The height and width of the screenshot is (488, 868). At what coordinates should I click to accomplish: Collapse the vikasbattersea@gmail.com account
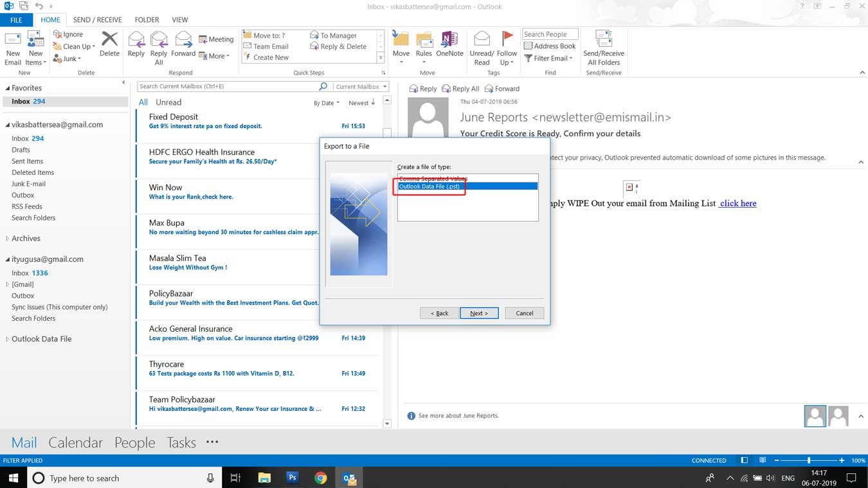(x=8, y=125)
